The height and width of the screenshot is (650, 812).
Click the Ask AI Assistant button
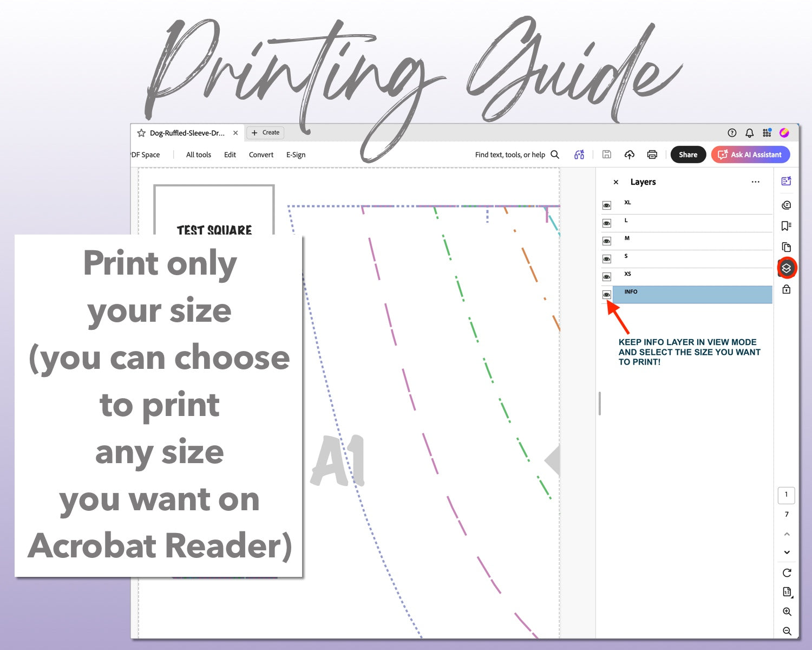point(750,155)
